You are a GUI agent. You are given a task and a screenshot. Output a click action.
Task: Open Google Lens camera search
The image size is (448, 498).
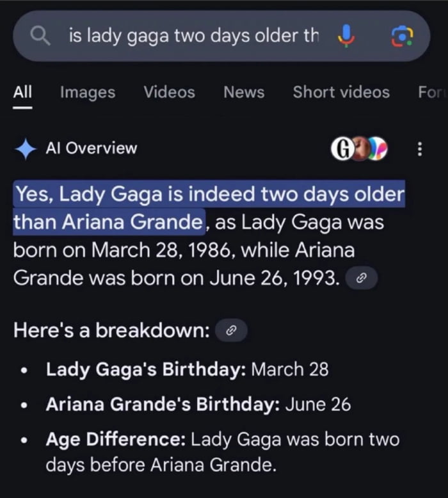coord(402,36)
